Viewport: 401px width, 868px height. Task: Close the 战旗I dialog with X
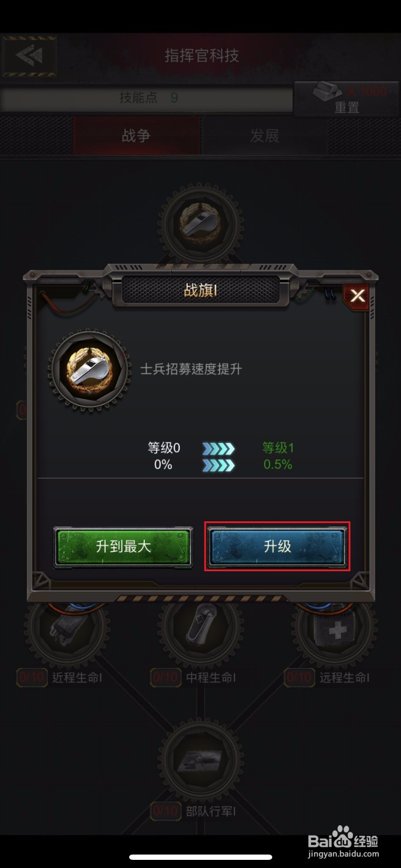tap(357, 296)
